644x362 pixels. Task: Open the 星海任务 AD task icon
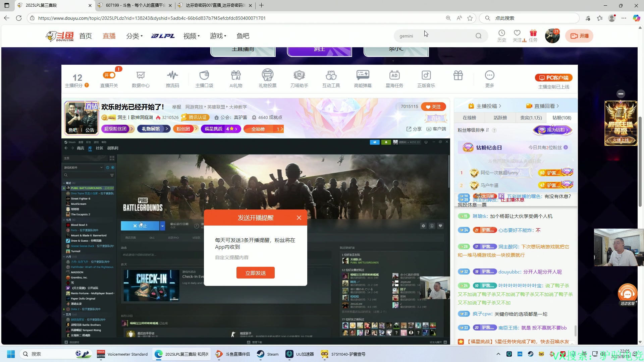394,75
